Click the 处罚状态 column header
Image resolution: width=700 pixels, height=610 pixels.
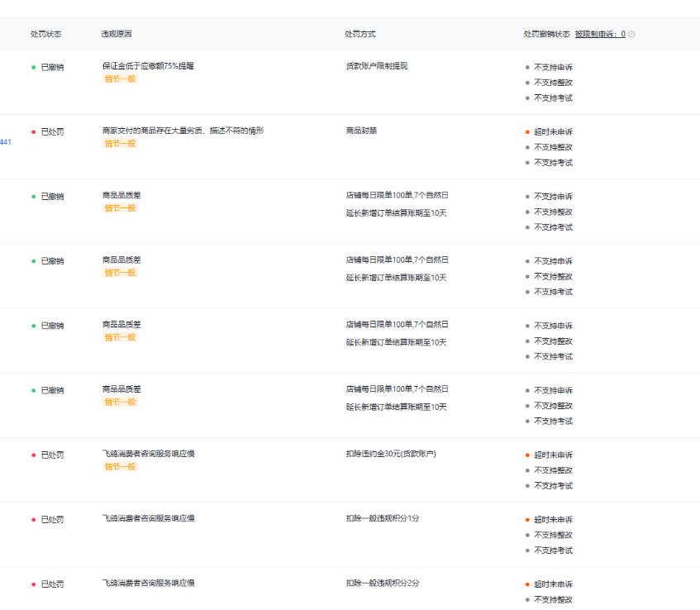tap(45, 35)
